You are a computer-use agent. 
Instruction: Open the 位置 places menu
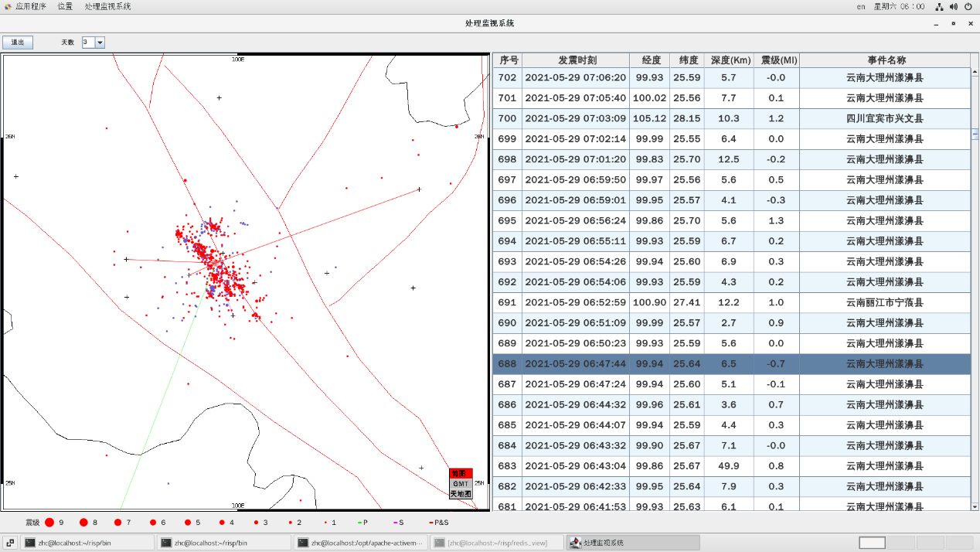65,6
